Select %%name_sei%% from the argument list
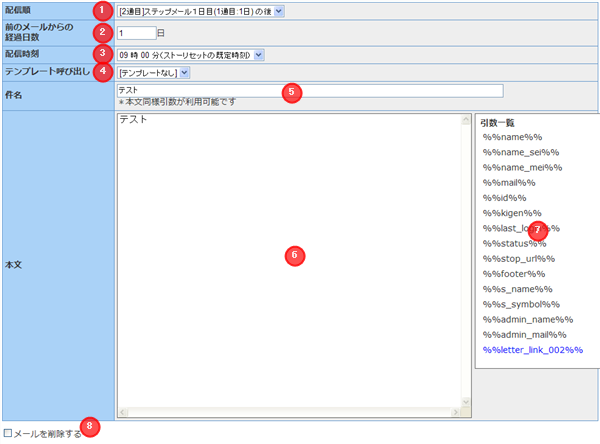Screen dimensions: 600x444 [x=520, y=152]
